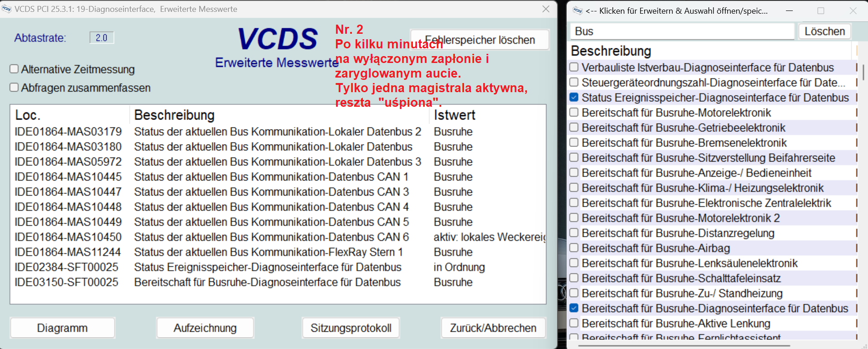The image size is (868, 349).
Task: Start Aufzeichnung logging
Action: [205, 328]
